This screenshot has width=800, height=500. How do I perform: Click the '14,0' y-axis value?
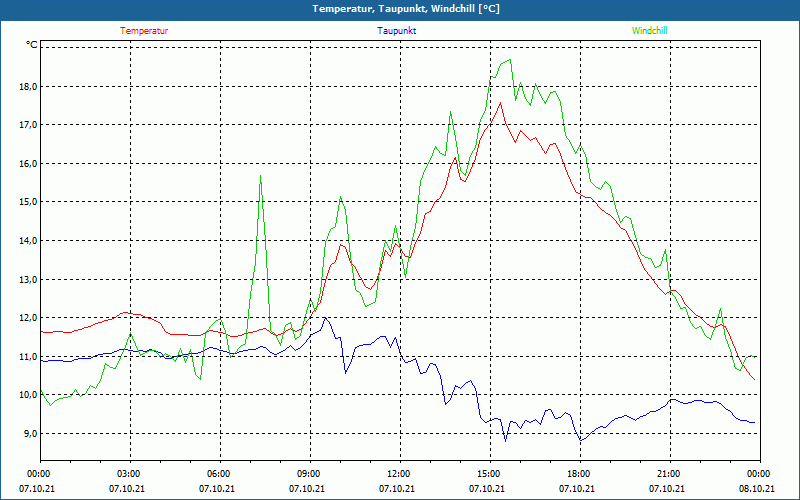tap(29, 241)
